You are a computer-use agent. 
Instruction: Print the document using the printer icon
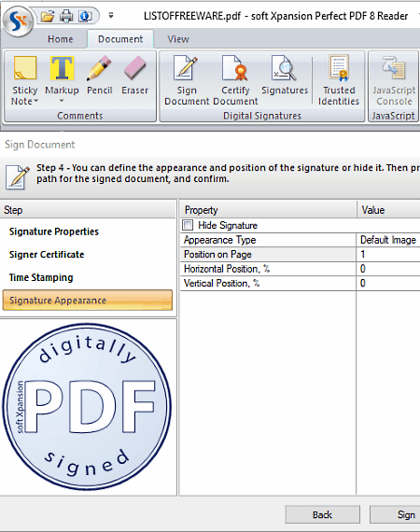(66, 16)
